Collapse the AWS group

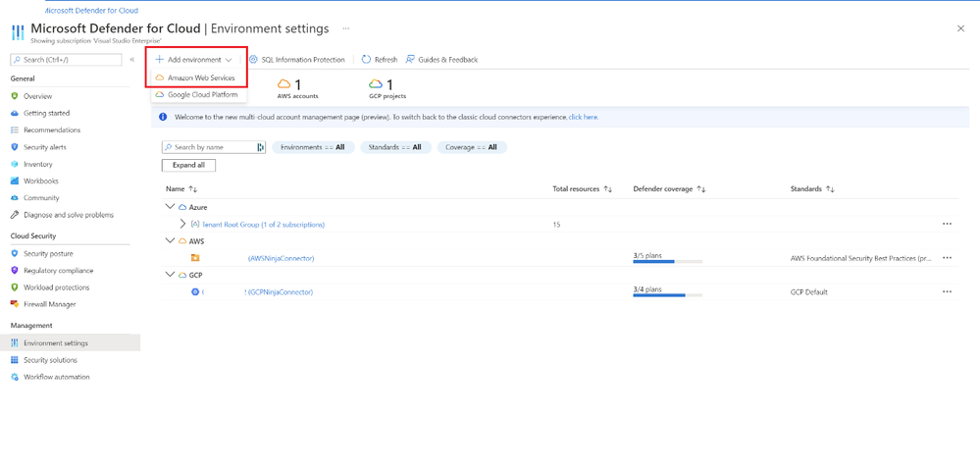click(x=170, y=240)
